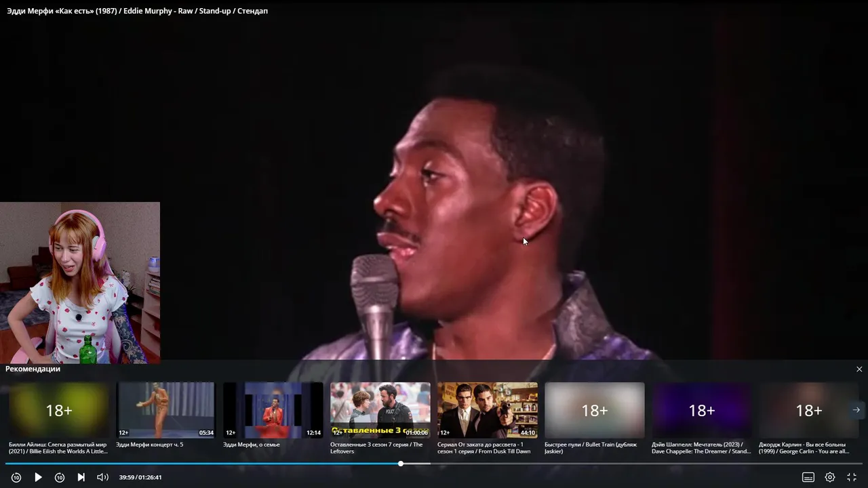This screenshot has height=488, width=868.
Task: Click the title Эдди Мерфи концерт ч. 5
Action: (150, 445)
